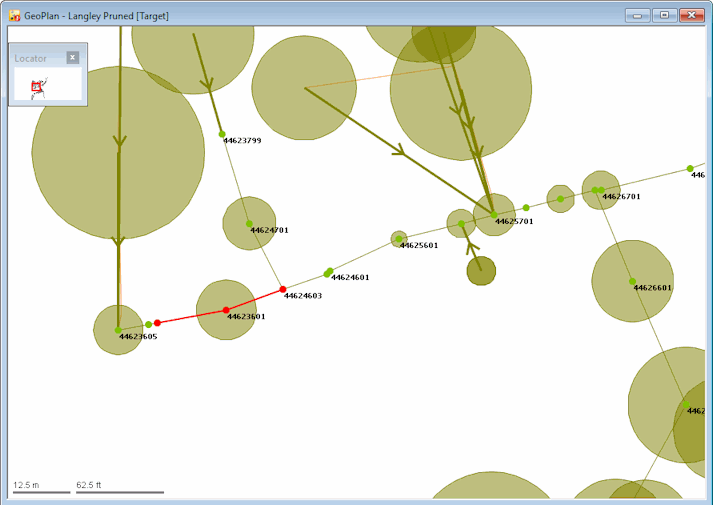Click the label text 44625701
The width and height of the screenshot is (713, 505).
(x=514, y=221)
